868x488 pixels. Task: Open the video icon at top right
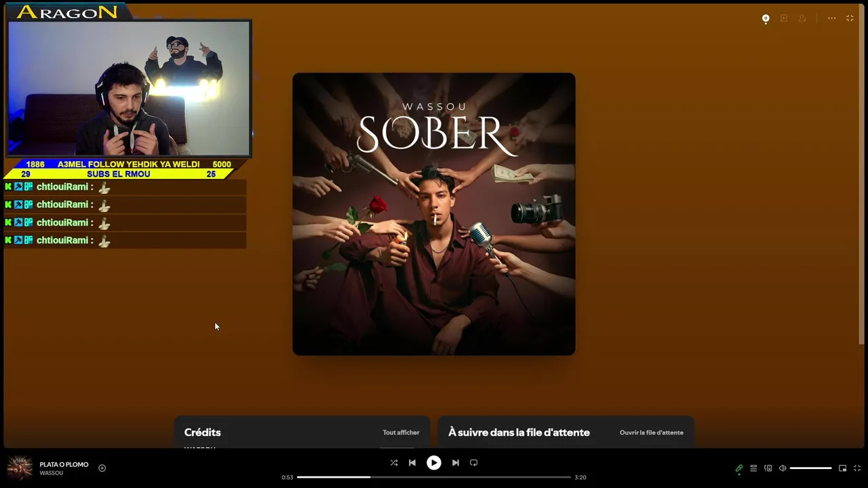784,18
